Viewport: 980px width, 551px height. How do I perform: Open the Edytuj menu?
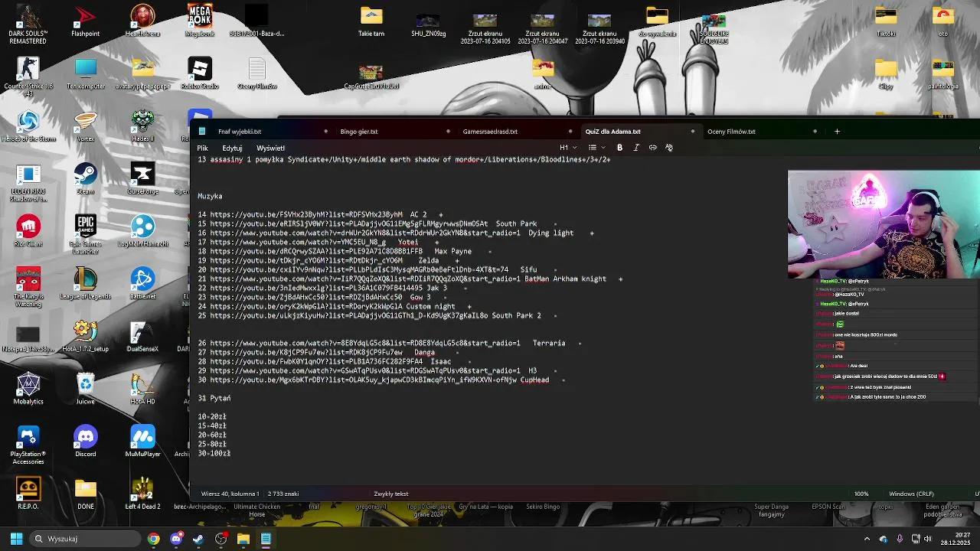[232, 148]
